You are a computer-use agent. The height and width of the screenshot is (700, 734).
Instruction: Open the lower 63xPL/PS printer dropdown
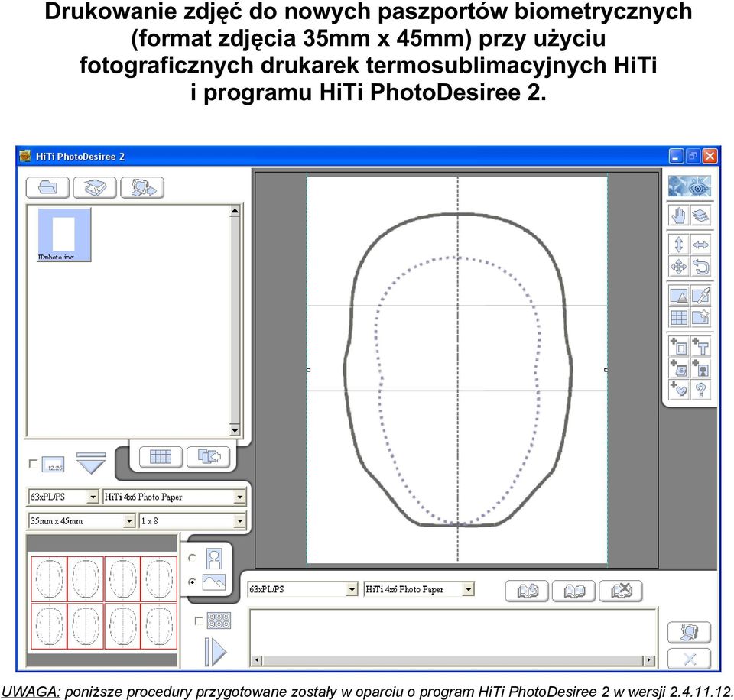pyautogui.click(x=352, y=589)
